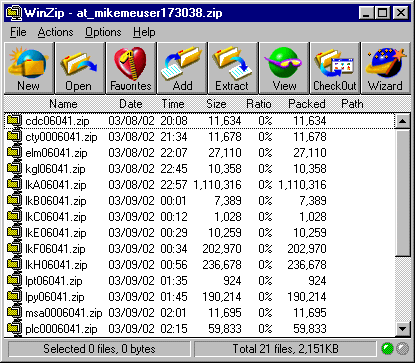Select the file name lkB06041.zip
The width and height of the screenshot is (415, 363).
click(56, 201)
